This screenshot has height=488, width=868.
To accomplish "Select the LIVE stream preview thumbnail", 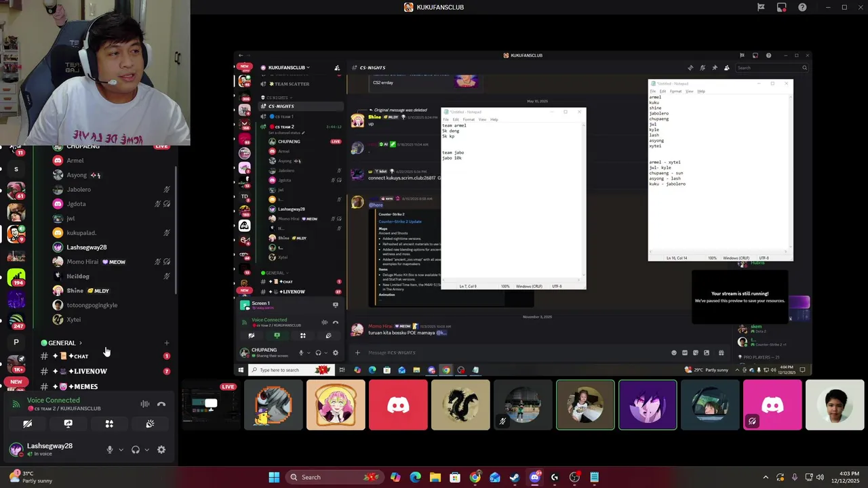I will [x=211, y=405].
